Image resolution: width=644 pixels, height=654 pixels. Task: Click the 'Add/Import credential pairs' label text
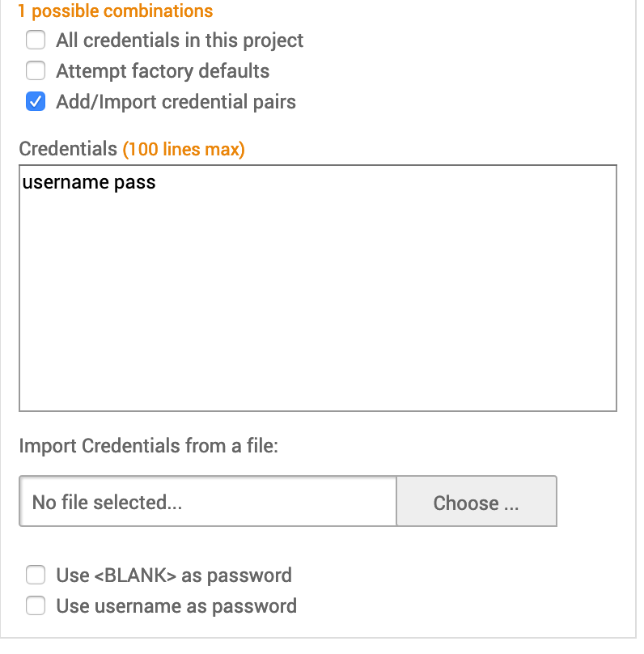pyautogui.click(x=176, y=102)
